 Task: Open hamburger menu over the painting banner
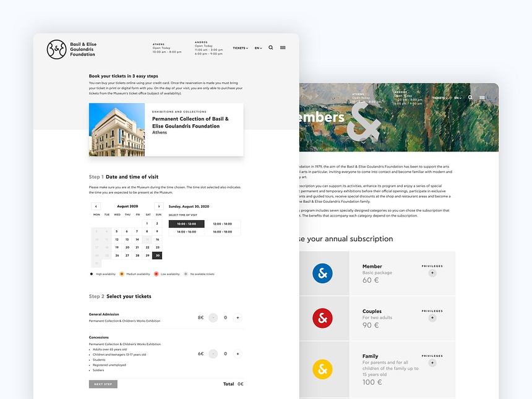click(483, 97)
